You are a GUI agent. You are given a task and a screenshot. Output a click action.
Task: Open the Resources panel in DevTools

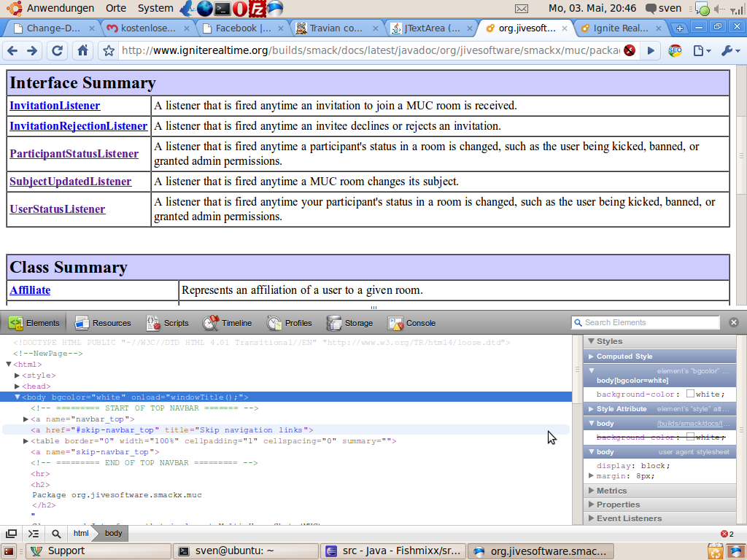103,323
